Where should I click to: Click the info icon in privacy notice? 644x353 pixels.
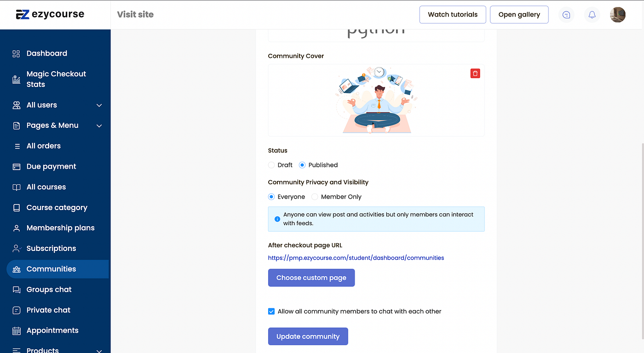pos(277,219)
